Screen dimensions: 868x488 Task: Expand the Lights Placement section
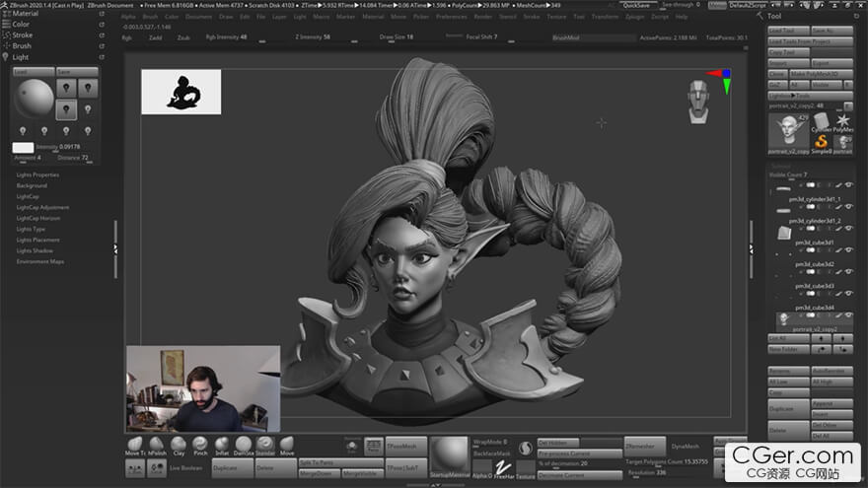click(37, 241)
